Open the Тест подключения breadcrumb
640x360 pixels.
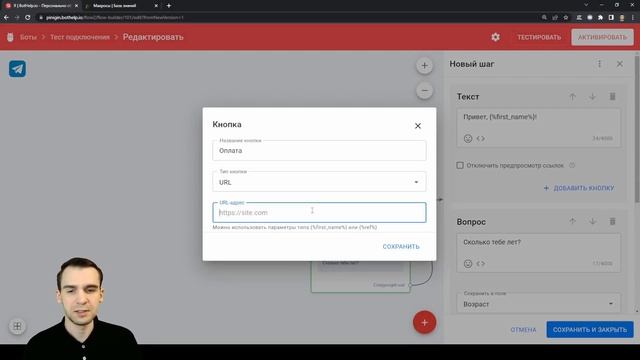[x=80, y=37]
